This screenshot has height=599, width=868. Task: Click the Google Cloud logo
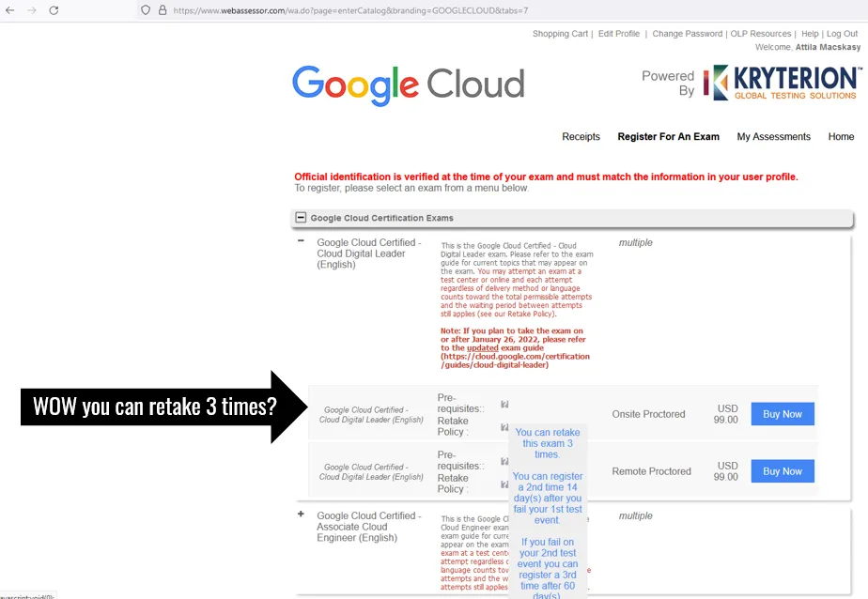(x=409, y=85)
